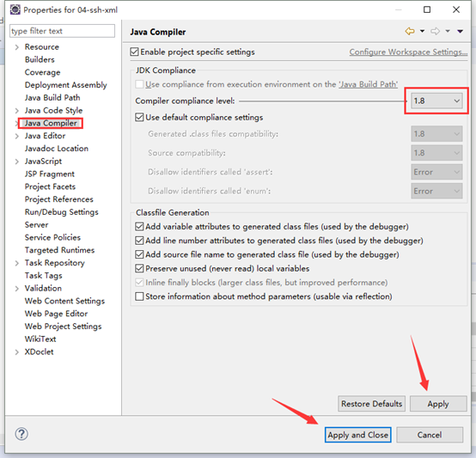Open Disallow identifiers called 'enum' dropdown
This screenshot has height=458, width=476.
tap(436, 191)
